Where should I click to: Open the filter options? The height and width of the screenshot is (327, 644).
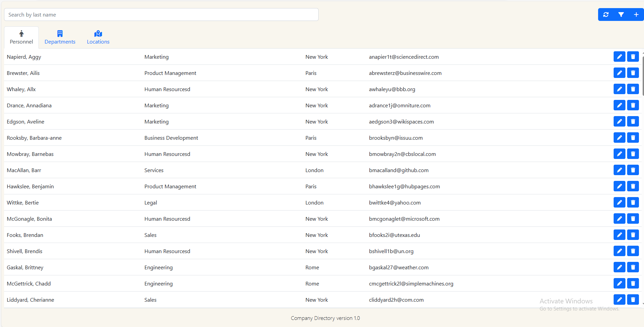[621, 15]
